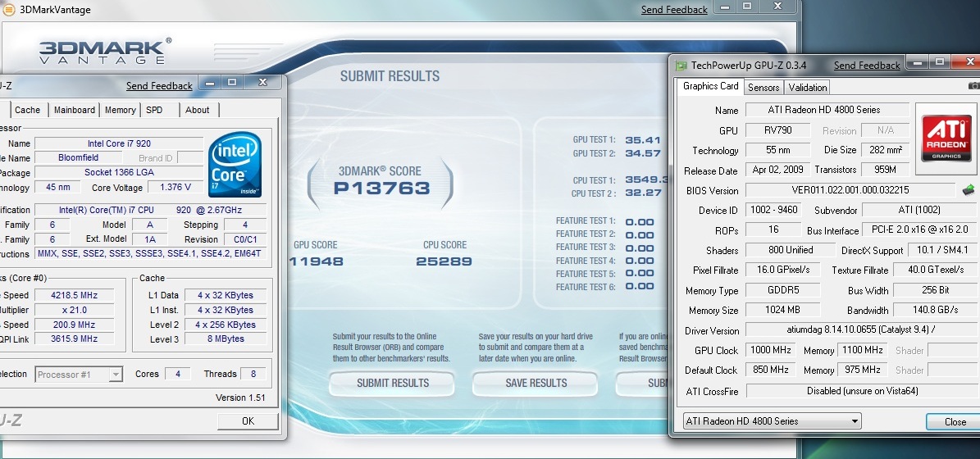Click the 4218.5 MHz core speed value
This screenshot has width=980, height=459.
tap(75, 295)
